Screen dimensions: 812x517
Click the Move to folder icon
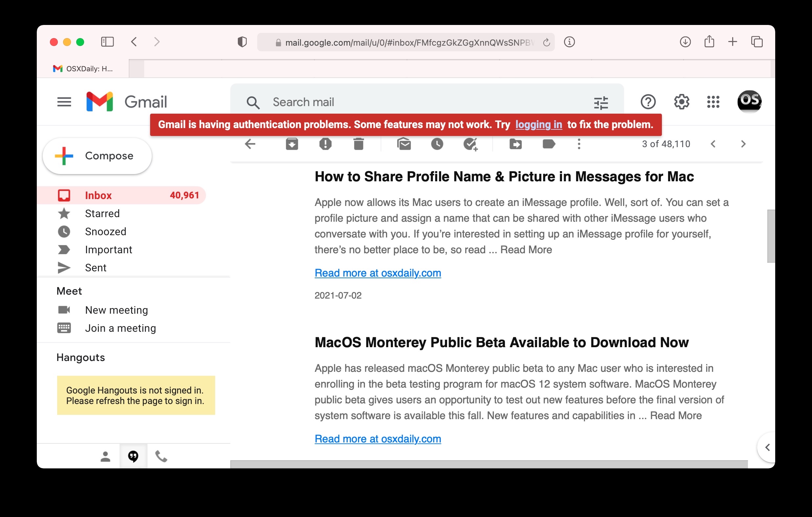pyautogui.click(x=515, y=144)
